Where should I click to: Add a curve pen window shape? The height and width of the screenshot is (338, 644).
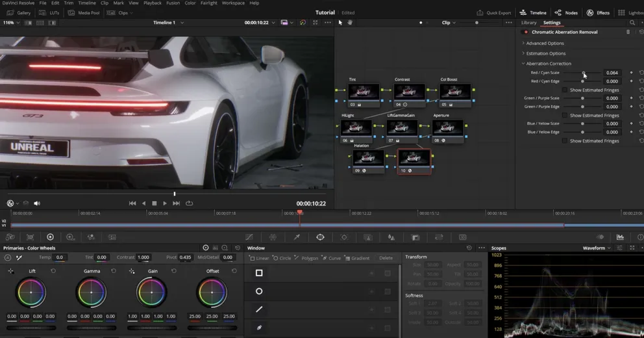[259, 328]
